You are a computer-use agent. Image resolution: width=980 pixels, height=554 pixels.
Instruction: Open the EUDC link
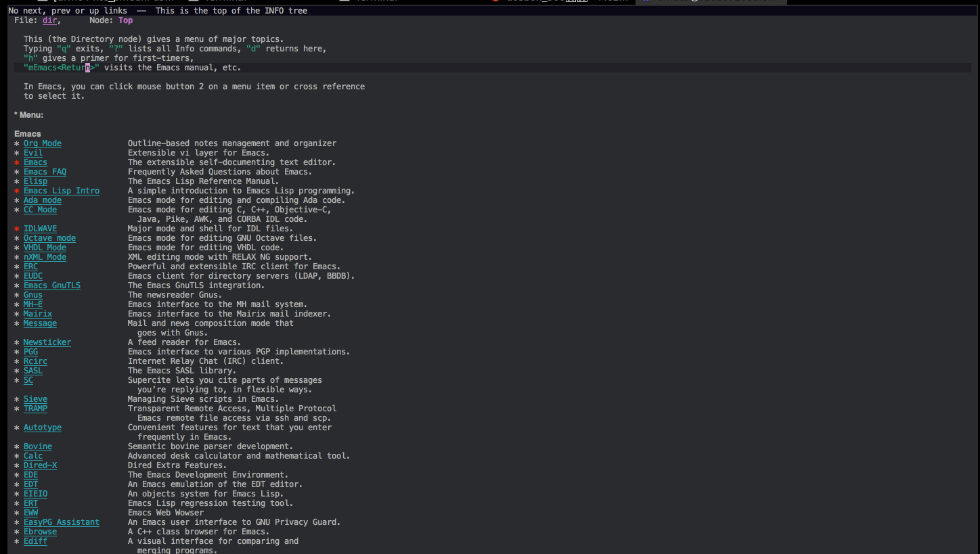click(33, 276)
